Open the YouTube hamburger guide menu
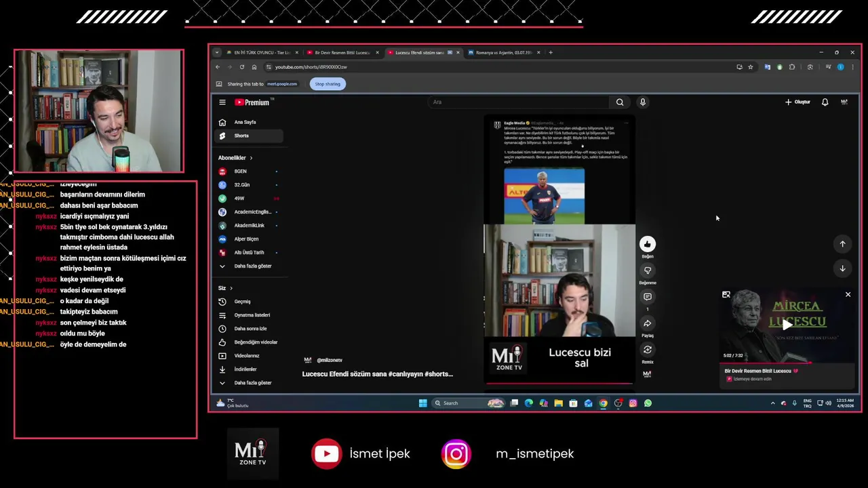 click(222, 102)
